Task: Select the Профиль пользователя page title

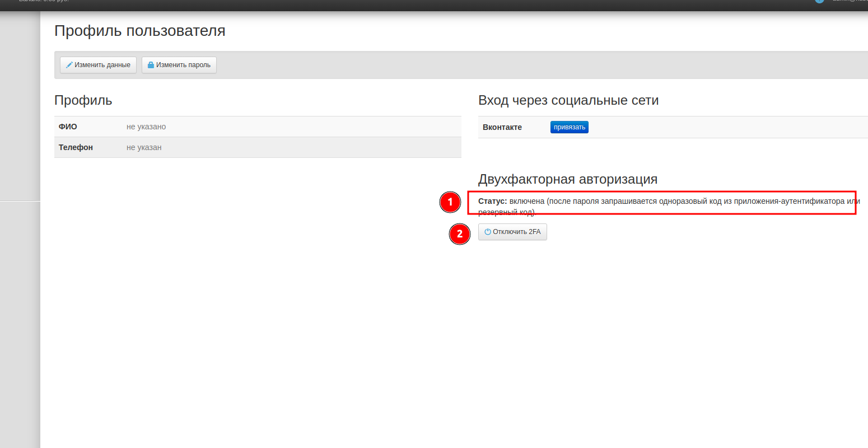Action: pyautogui.click(x=140, y=31)
